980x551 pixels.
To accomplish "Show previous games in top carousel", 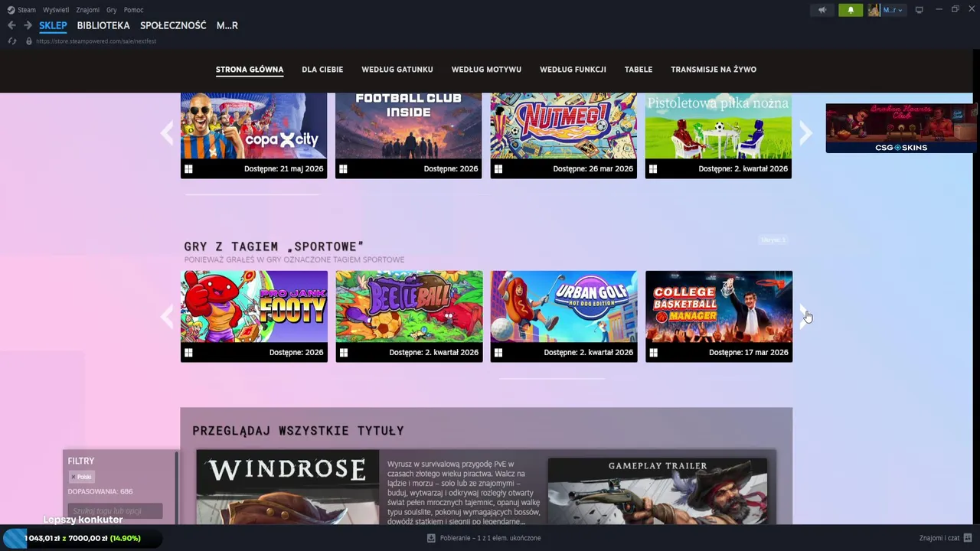I will (167, 133).
